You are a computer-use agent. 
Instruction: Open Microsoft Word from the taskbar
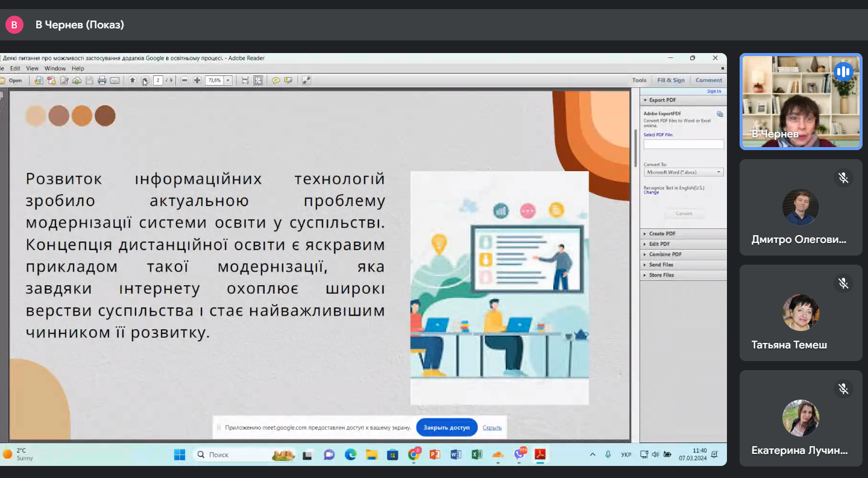[x=455, y=454]
